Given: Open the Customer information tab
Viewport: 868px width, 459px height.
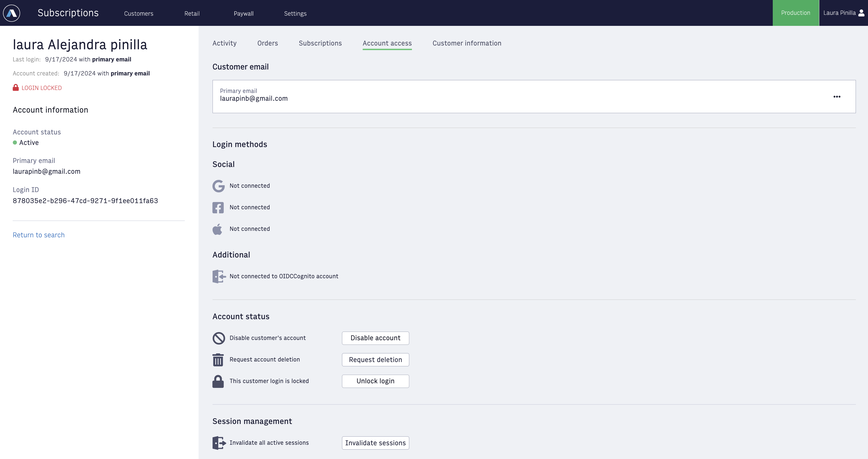Looking at the screenshot, I should coord(467,43).
